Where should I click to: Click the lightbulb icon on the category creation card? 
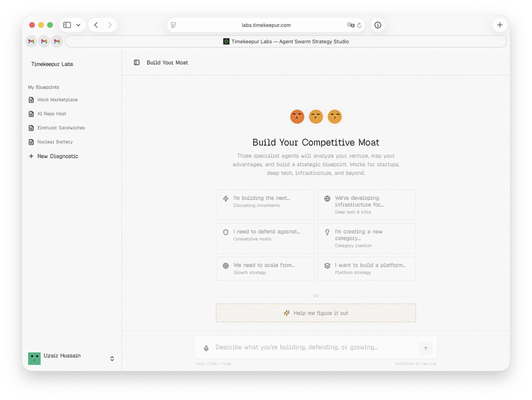[327, 232]
